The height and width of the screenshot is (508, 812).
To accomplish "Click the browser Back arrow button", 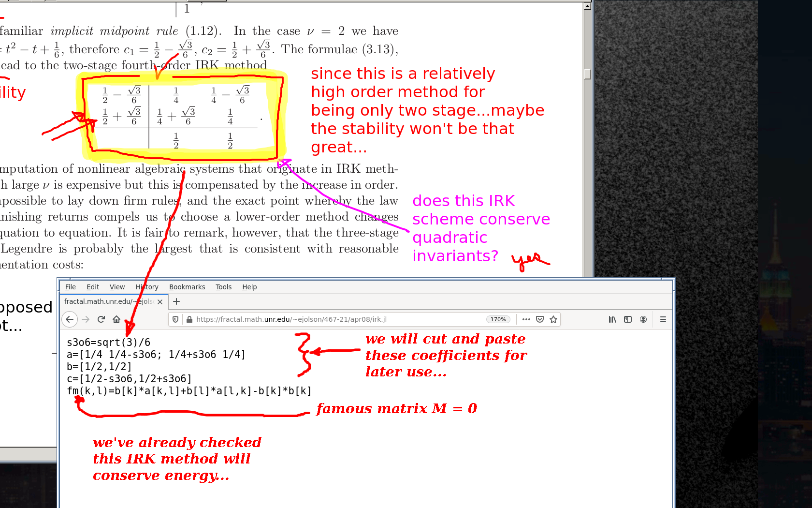I will click(70, 319).
